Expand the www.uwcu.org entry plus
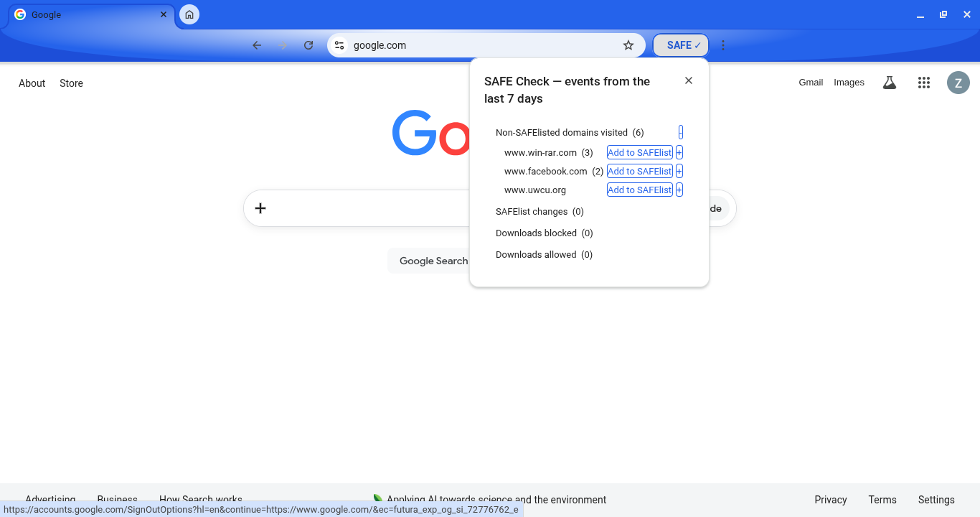Viewport: 980px width, 517px height. pos(679,190)
